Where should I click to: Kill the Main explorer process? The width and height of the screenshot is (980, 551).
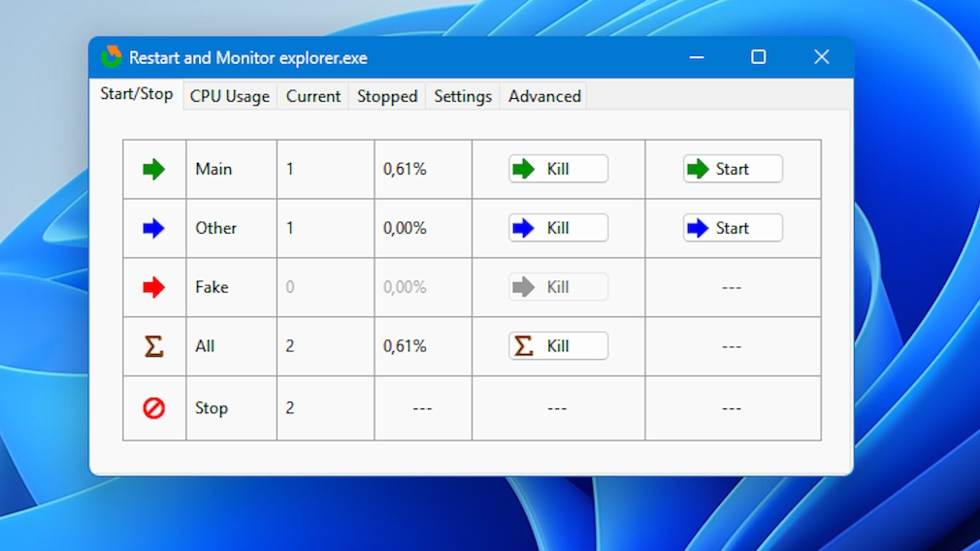(558, 169)
